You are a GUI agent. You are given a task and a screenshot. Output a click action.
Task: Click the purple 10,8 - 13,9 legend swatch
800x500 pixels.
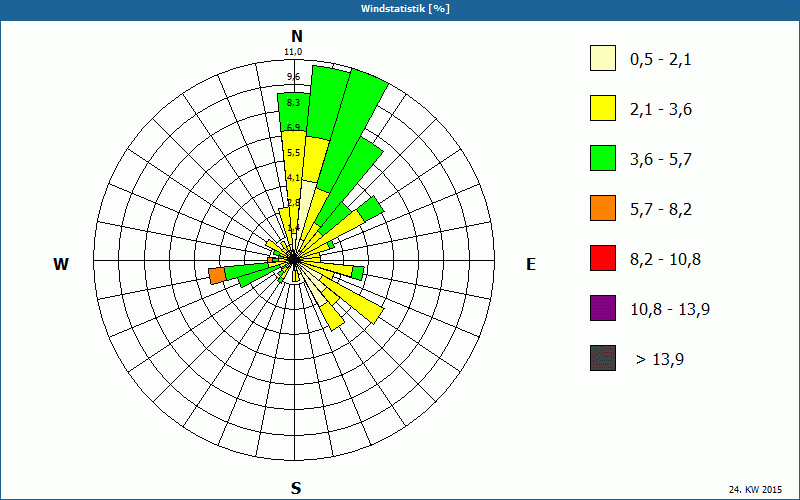coord(603,308)
